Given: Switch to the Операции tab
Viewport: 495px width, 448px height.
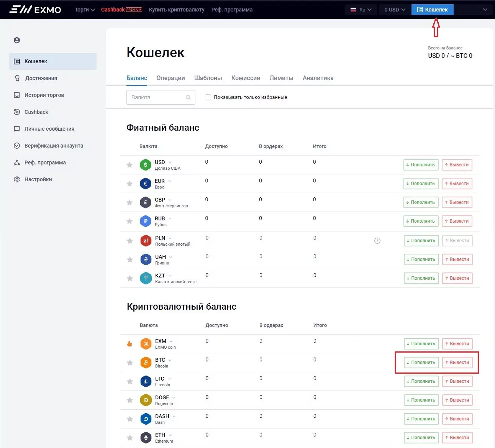Looking at the screenshot, I should 170,78.
